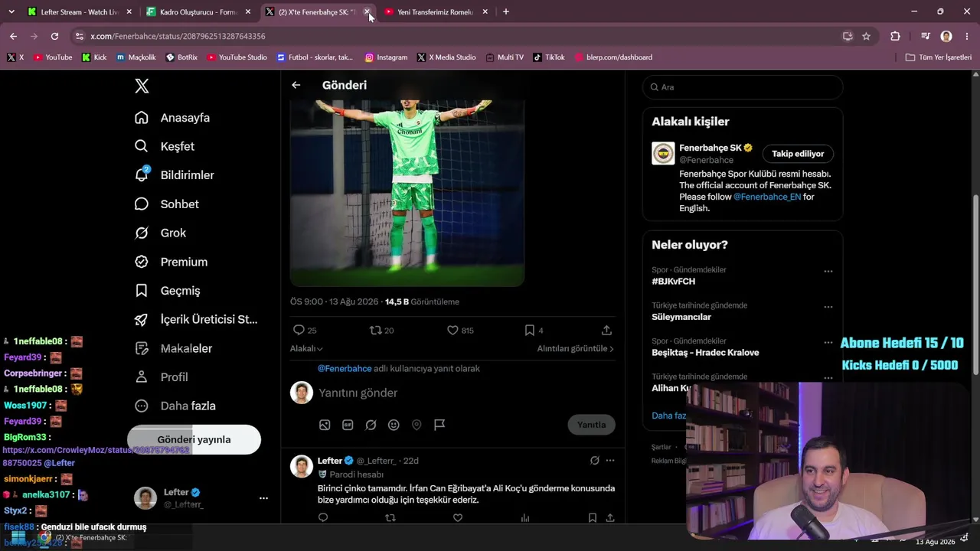Open more options for Beşiktaş - Hradec Kralove
The height and width of the screenshot is (551, 980).
(x=828, y=343)
